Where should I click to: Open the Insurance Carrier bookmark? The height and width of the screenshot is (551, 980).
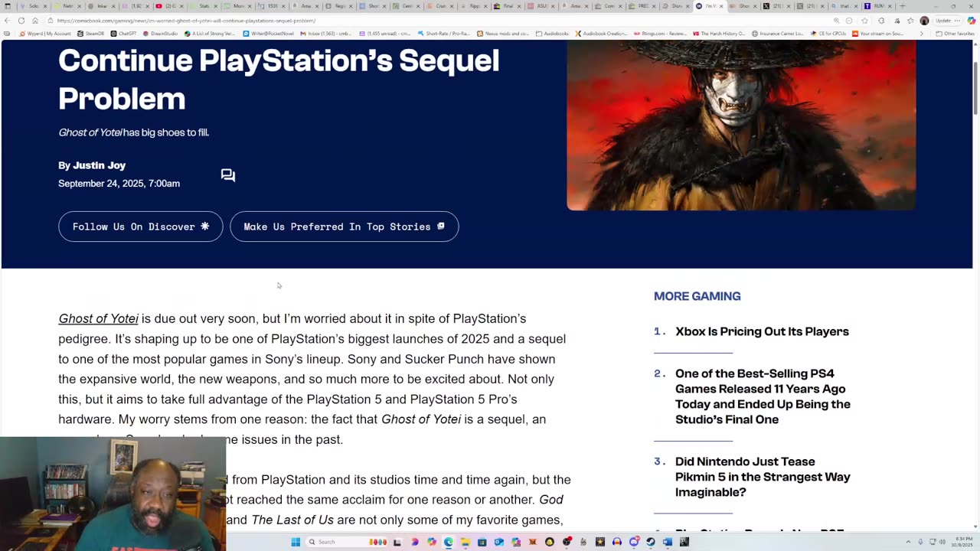click(777, 34)
